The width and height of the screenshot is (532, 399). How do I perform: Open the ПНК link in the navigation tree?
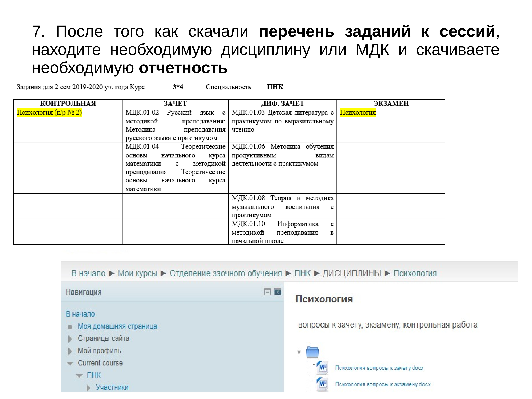[94, 375]
